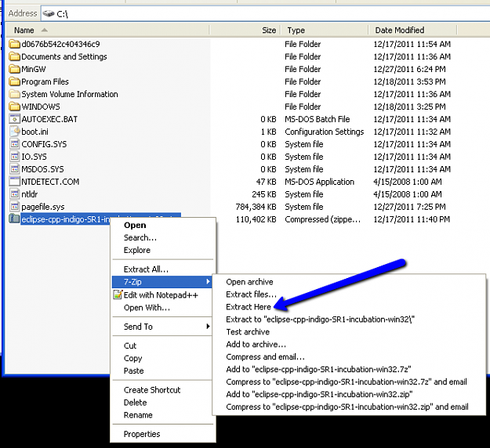Image resolution: width=490 pixels, height=448 pixels.
Task: Select the boot.ini file icon
Action: 14,132
